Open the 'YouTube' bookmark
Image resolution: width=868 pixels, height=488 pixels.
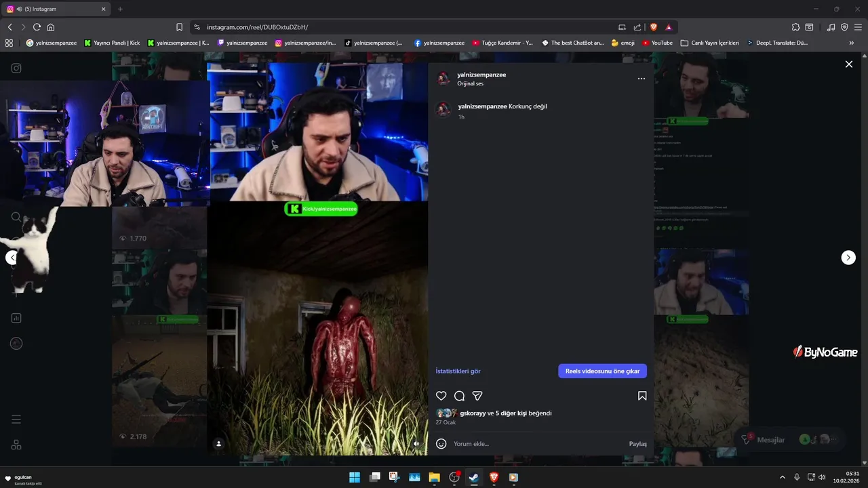[x=657, y=43]
